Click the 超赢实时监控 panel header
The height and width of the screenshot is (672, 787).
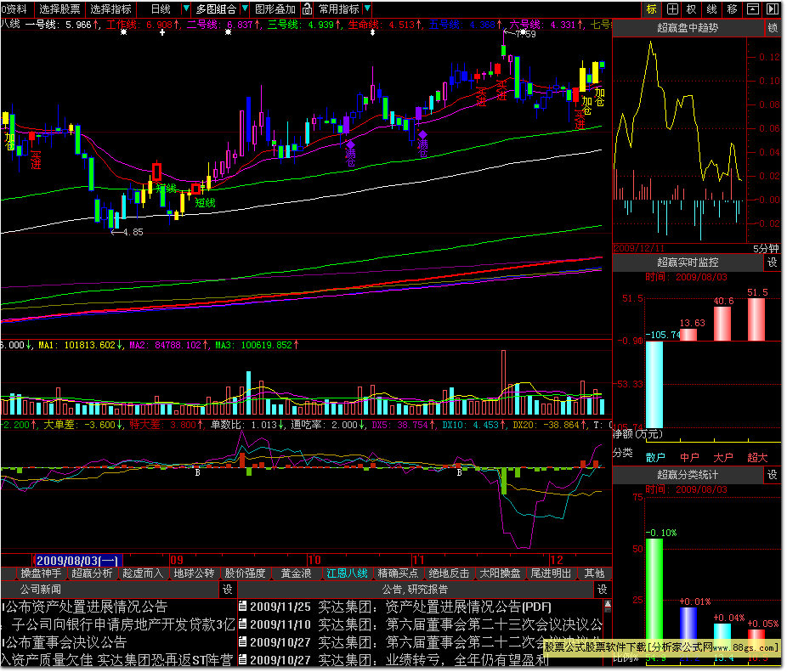(x=688, y=263)
